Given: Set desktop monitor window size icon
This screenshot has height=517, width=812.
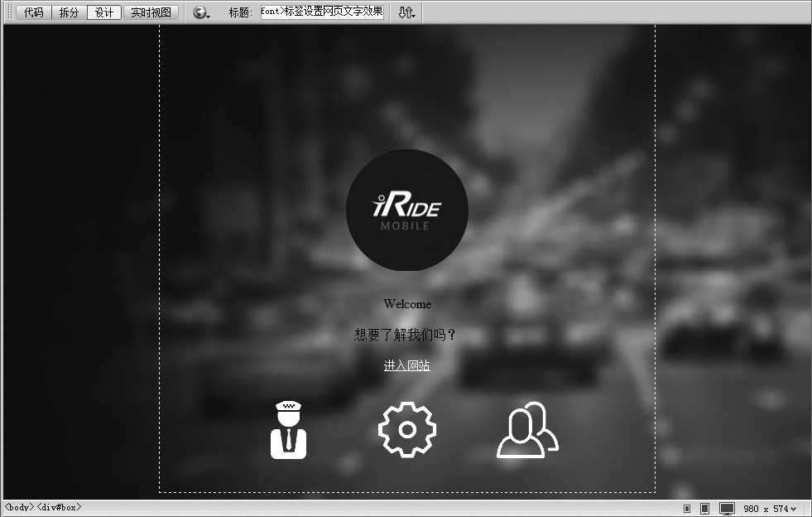Looking at the screenshot, I should coord(727,509).
